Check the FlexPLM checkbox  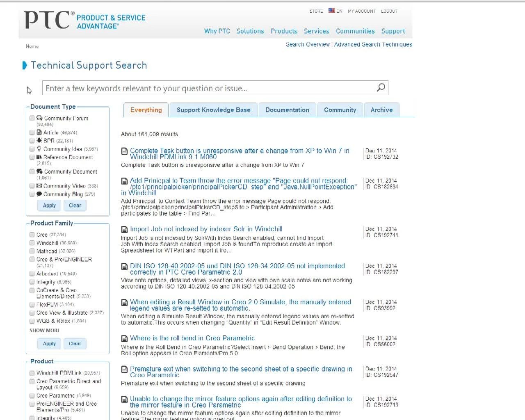[32, 305]
